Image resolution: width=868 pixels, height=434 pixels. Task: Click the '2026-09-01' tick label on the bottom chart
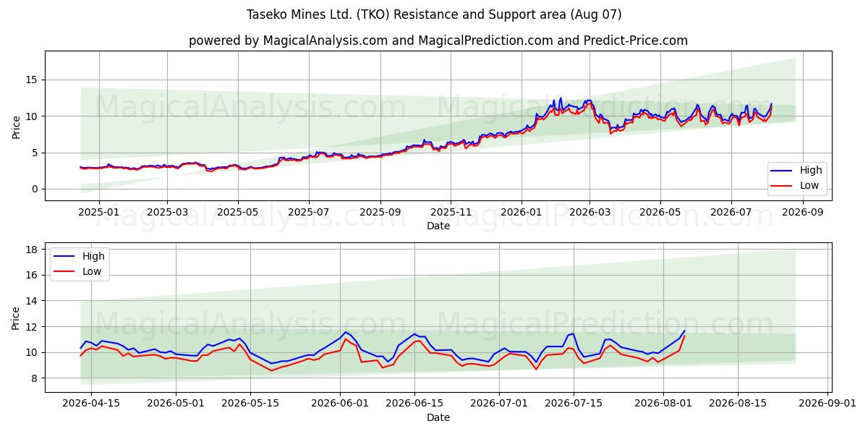[828, 404]
